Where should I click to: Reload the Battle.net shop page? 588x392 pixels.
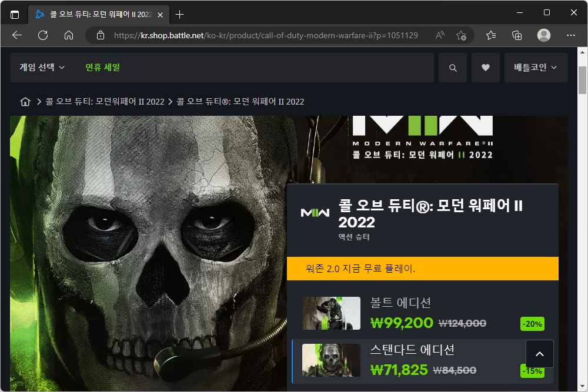(43, 35)
